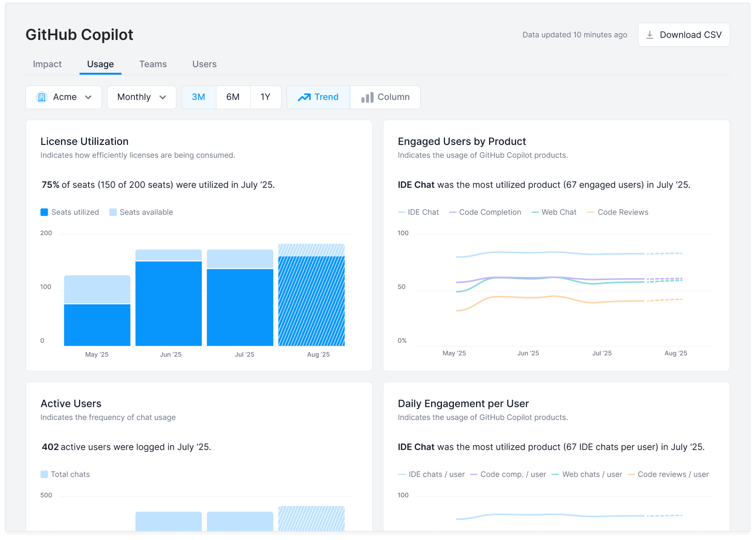The height and width of the screenshot is (540, 756).
Task: Select the Users tab link
Action: (204, 64)
